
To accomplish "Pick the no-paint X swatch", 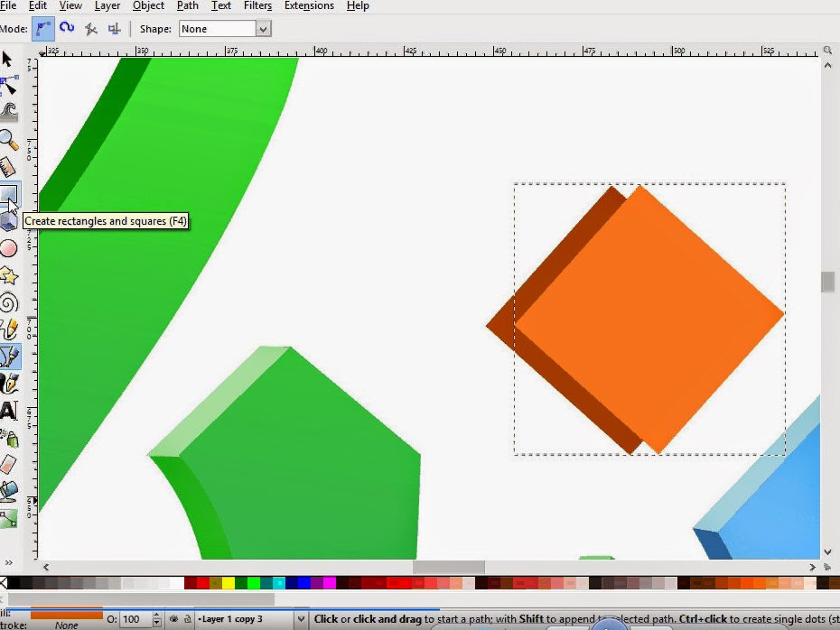I will coord(4,583).
